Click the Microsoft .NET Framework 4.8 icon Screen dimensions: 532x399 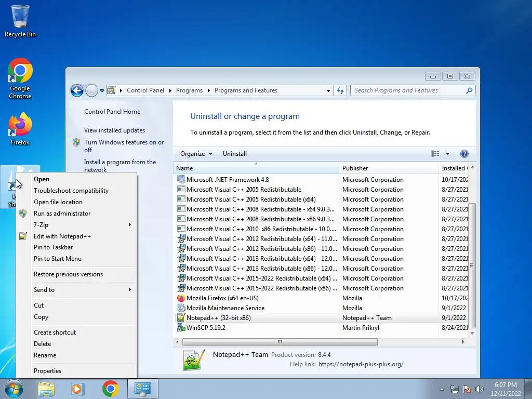click(181, 179)
